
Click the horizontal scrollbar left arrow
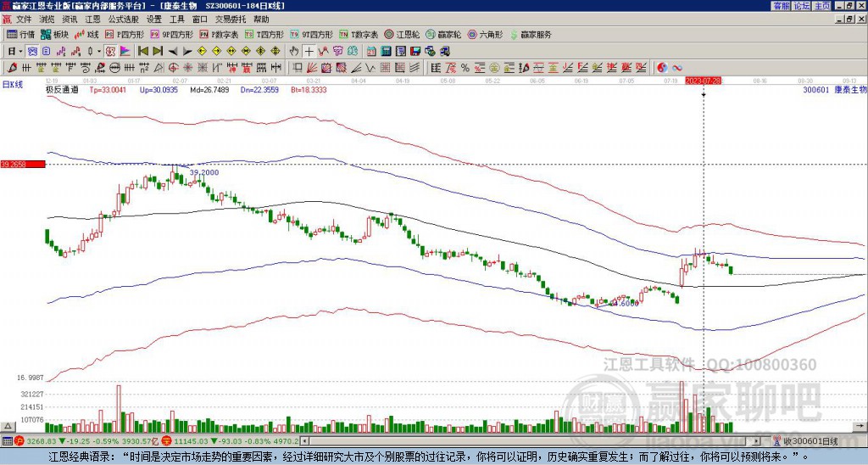click(x=304, y=442)
